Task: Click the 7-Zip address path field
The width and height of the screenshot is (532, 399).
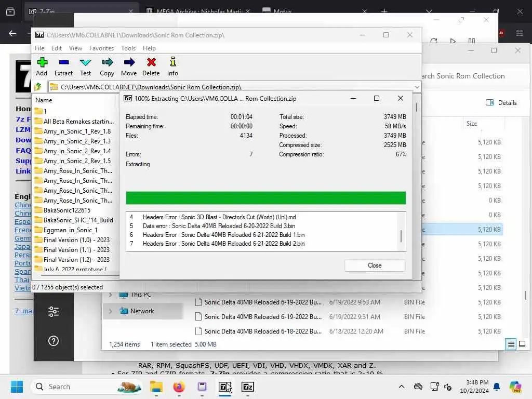Action: click(231, 87)
